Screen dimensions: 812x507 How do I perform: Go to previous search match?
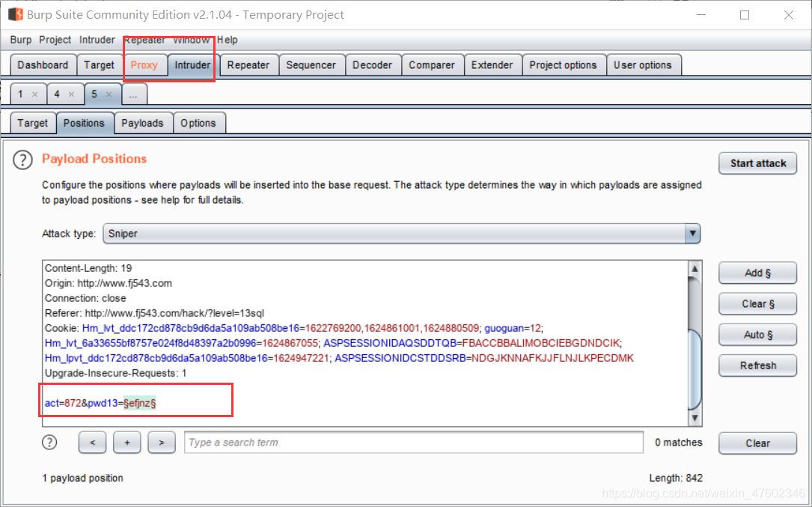coord(92,443)
